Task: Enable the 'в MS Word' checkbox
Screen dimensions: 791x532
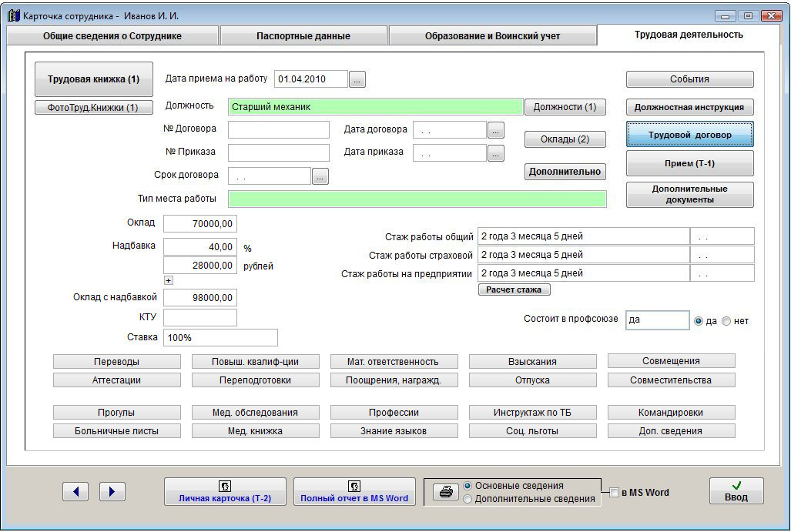Action: coord(614,493)
